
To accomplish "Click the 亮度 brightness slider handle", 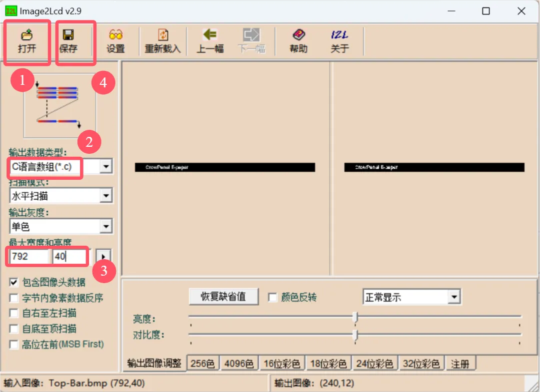I will click(355, 317).
